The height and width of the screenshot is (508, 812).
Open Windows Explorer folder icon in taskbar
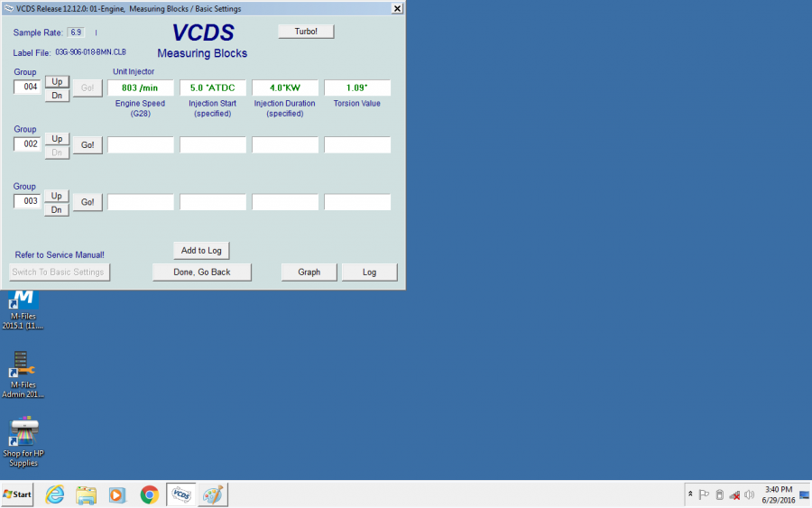[87, 494]
